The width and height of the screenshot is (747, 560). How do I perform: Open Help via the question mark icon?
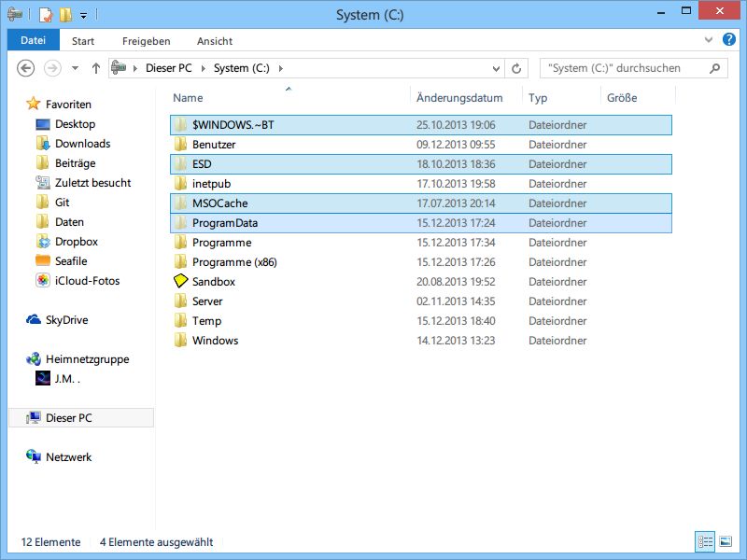pyautogui.click(x=729, y=39)
